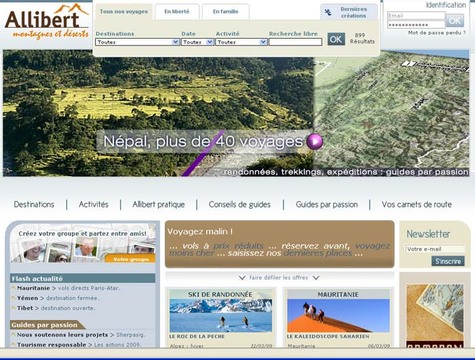Click the password login field

click(x=416, y=25)
